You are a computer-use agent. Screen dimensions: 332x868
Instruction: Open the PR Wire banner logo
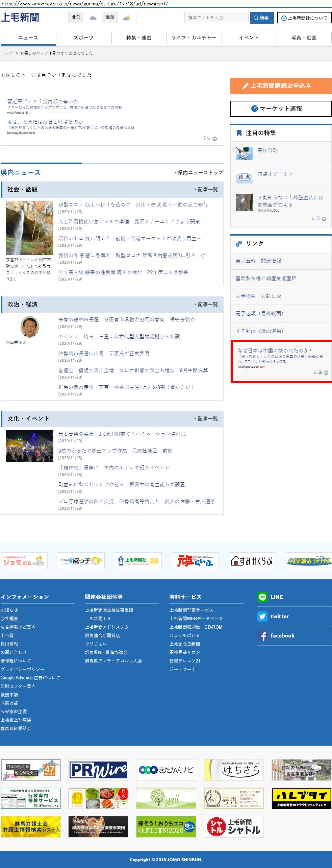pos(98,770)
